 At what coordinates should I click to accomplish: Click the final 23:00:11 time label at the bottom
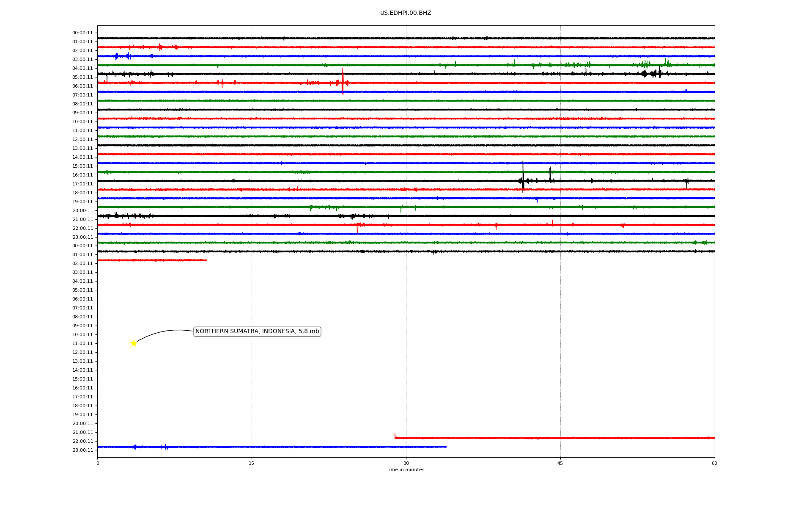(x=82, y=450)
